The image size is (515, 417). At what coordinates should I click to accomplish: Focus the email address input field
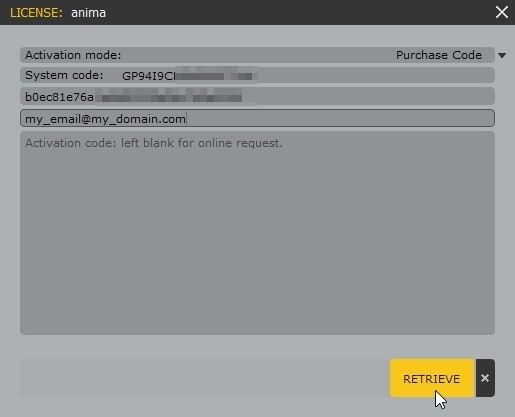[x=257, y=118]
